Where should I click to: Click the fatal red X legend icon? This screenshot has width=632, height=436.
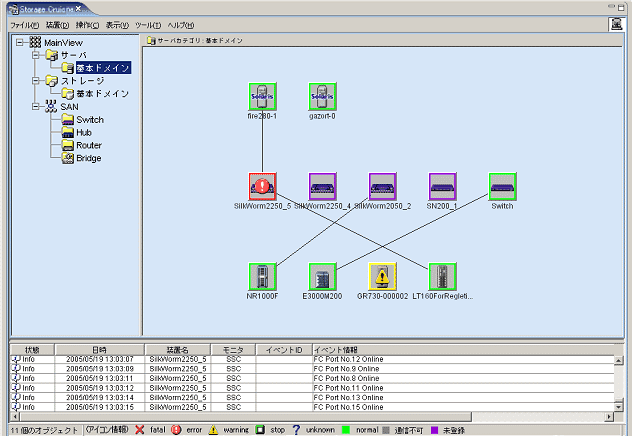coord(139,430)
